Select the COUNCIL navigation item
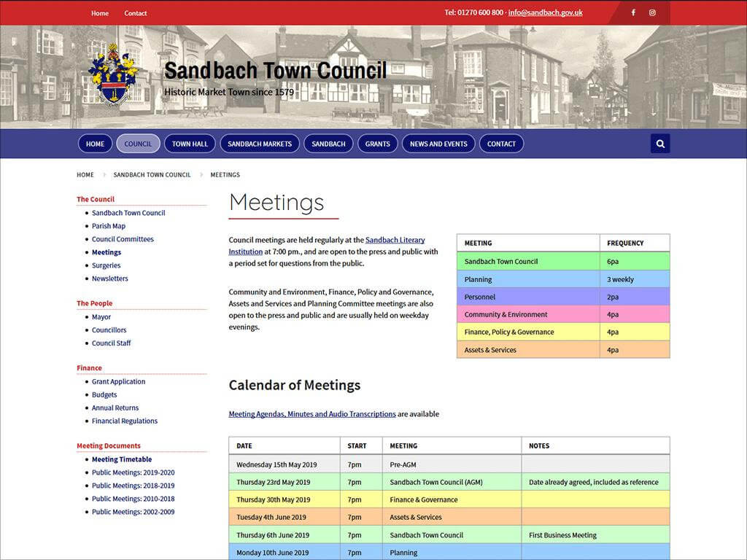This screenshot has width=747, height=560. (138, 144)
